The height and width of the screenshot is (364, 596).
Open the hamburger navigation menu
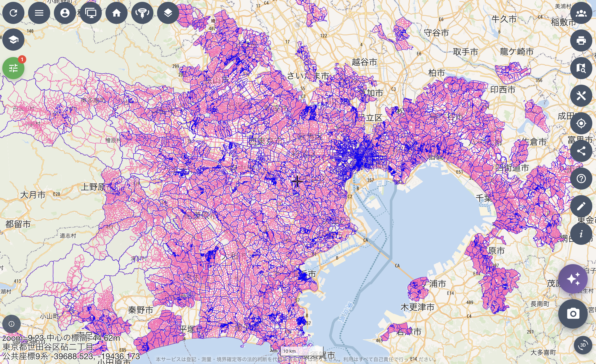tap(39, 13)
